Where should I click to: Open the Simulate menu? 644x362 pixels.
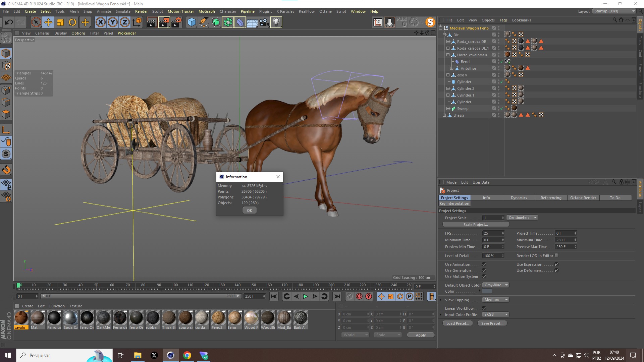[x=123, y=11]
